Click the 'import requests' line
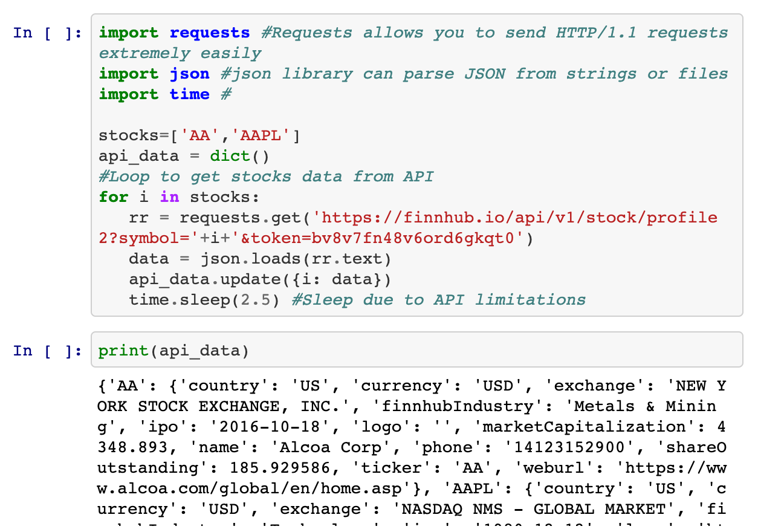 click(x=174, y=33)
